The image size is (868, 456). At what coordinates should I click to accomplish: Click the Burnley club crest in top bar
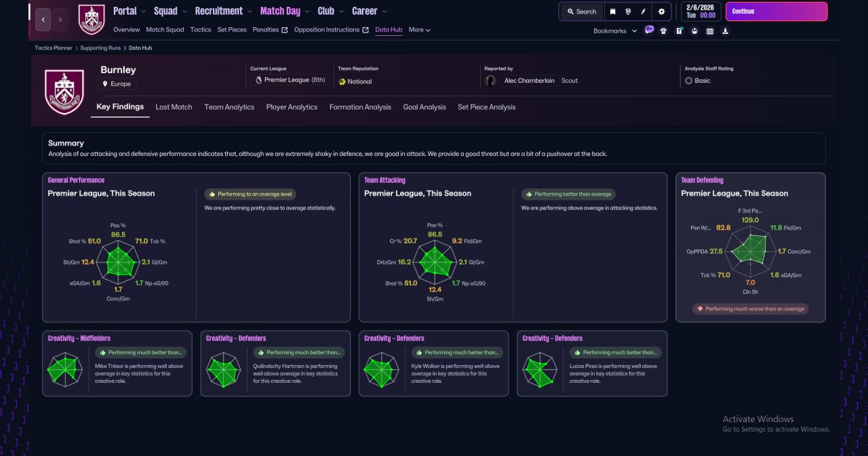click(92, 20)
